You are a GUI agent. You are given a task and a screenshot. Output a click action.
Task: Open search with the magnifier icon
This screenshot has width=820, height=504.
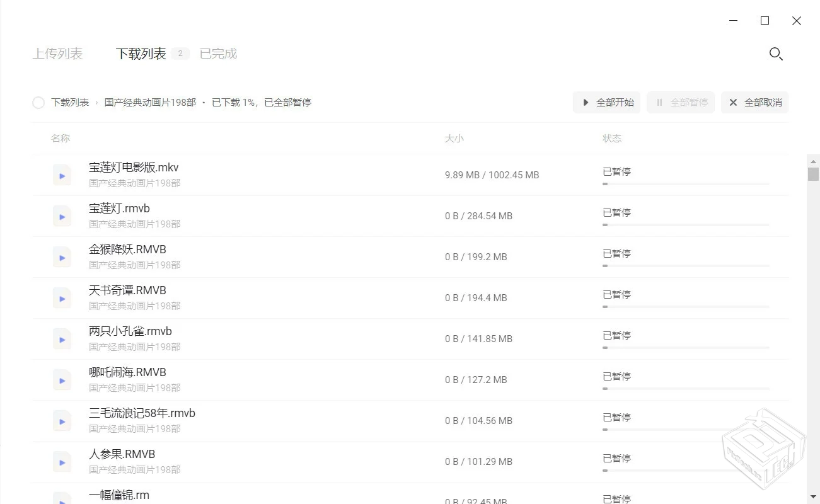tap(776, 54)
